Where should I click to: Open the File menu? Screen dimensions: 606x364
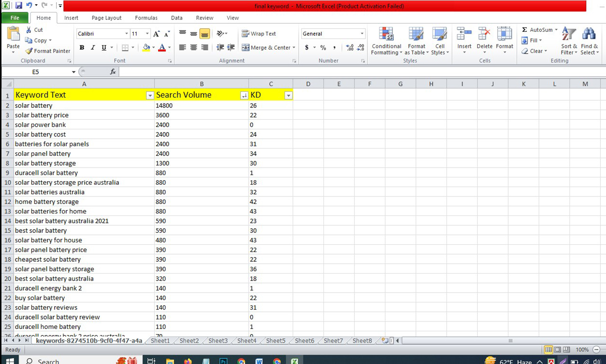(15, 17)
